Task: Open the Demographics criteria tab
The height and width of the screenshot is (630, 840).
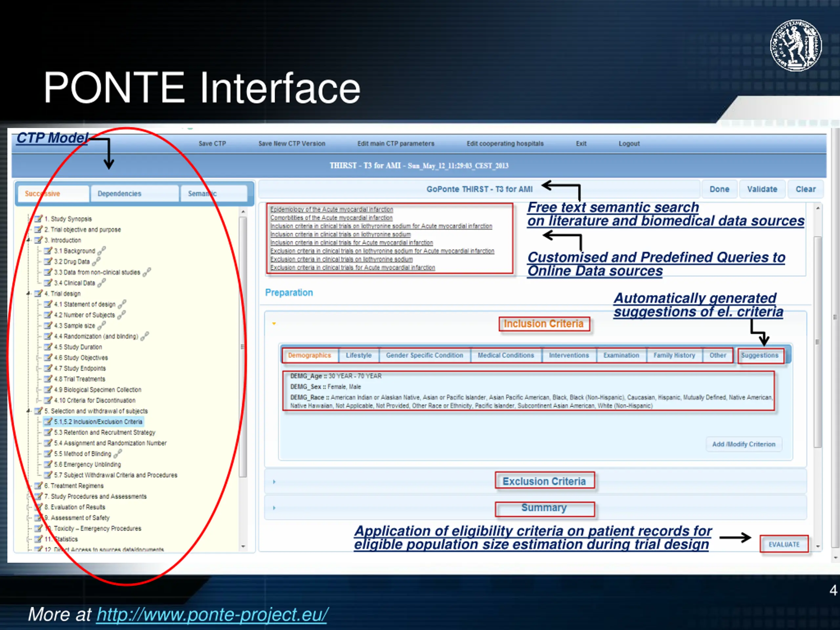Action: click(309, 355)
